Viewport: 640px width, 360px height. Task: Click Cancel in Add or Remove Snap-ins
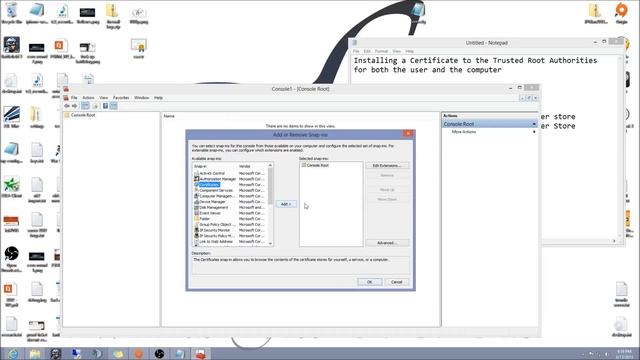coord(396,282)
